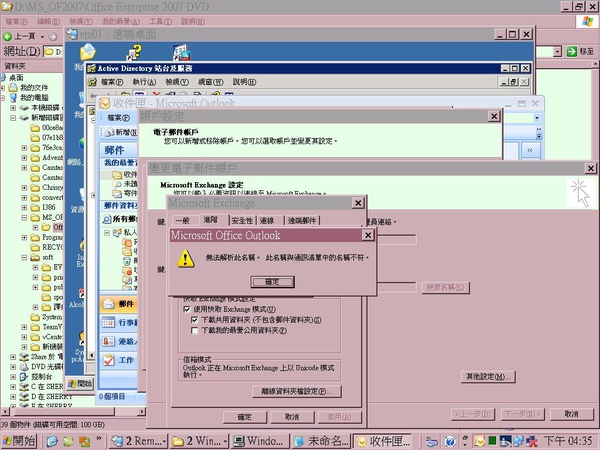Select the RECYC folder in the tree
600x450 pixels.
click(52, 247)
